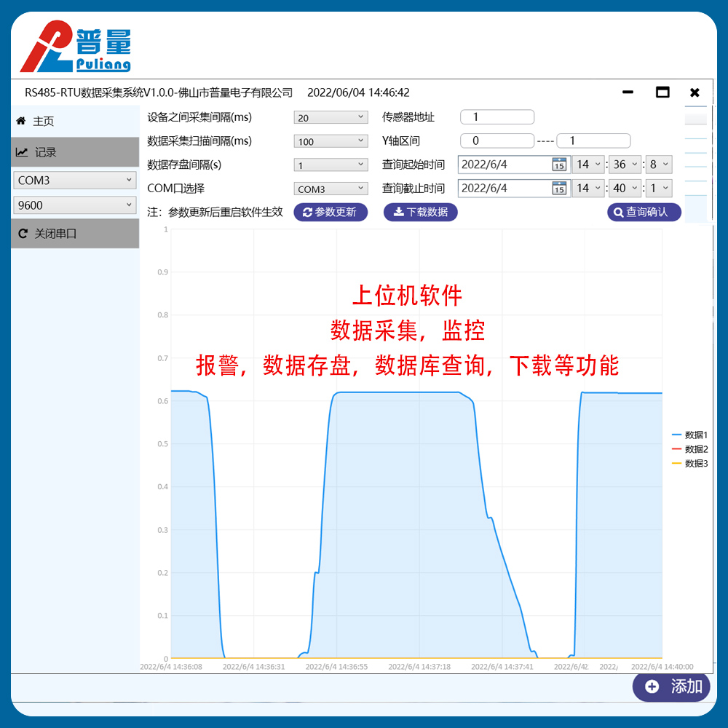
Task: Click the x-axis label 2022/6/4 14:40:00
Action: tap(662, 667)
